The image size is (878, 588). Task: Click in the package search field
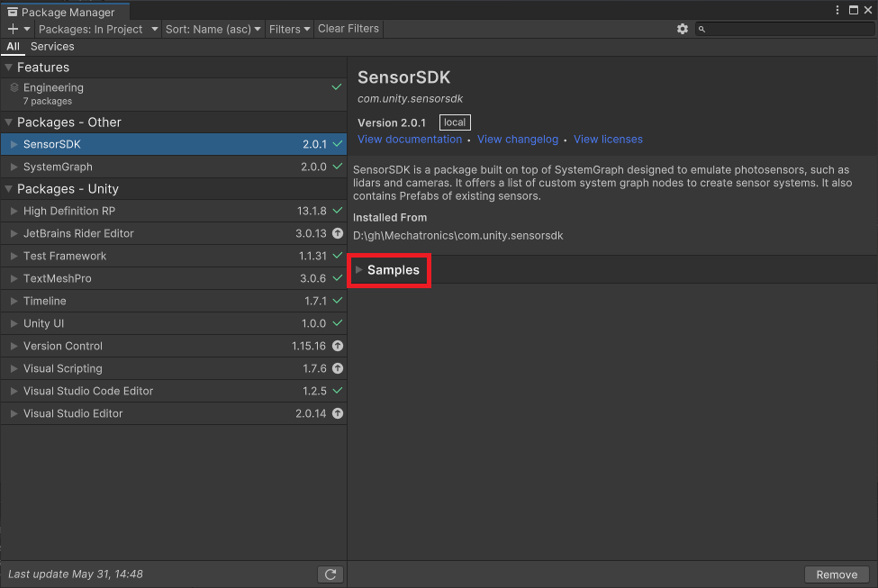pyautogui.click(x=785, y=29)
